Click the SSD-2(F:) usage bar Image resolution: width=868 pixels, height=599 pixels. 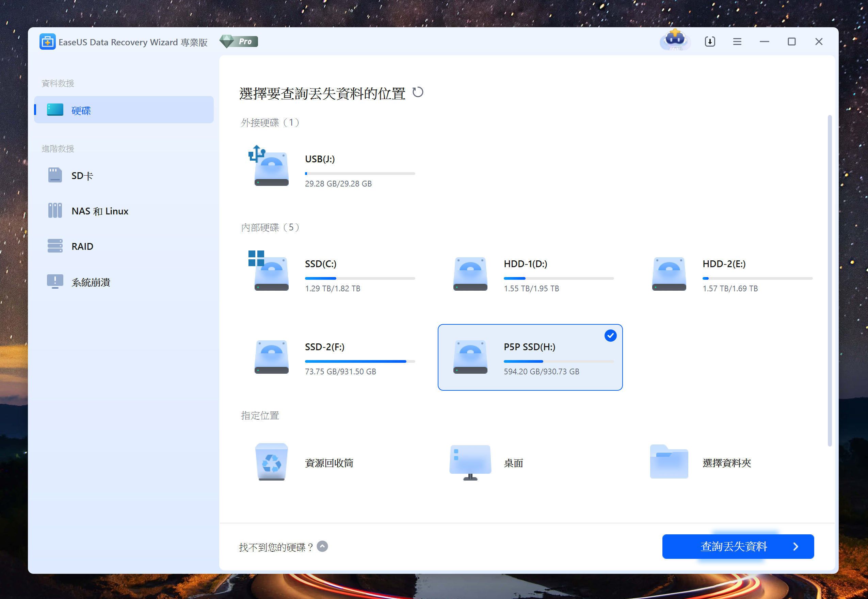[359, 361]
